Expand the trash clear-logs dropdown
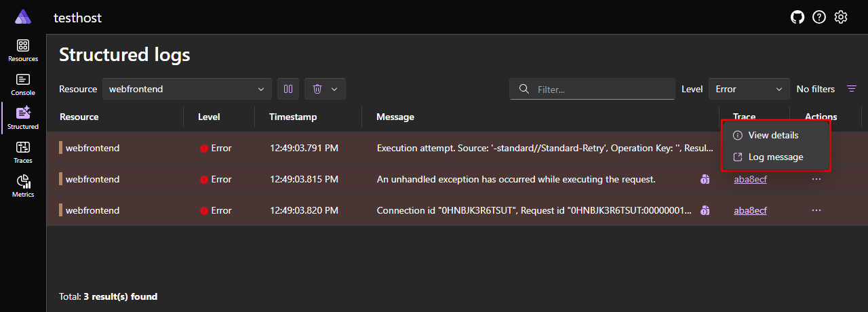The height and width of the screenshot is (312, 868). point(325,89)
